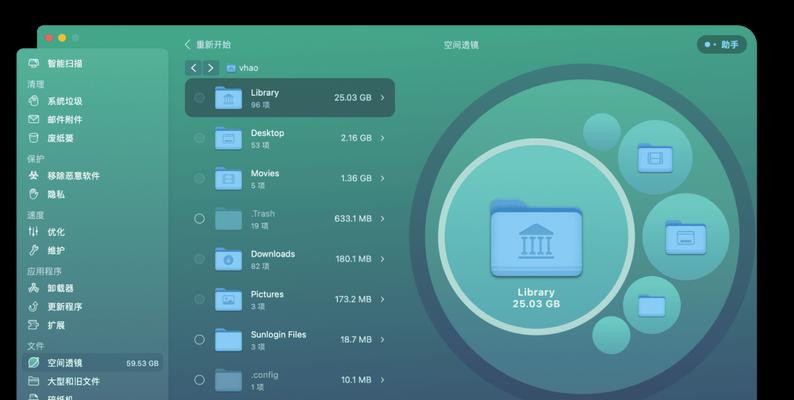Select the Movies folder bubble in chart
794x400 pixels.
click(655, 157)
